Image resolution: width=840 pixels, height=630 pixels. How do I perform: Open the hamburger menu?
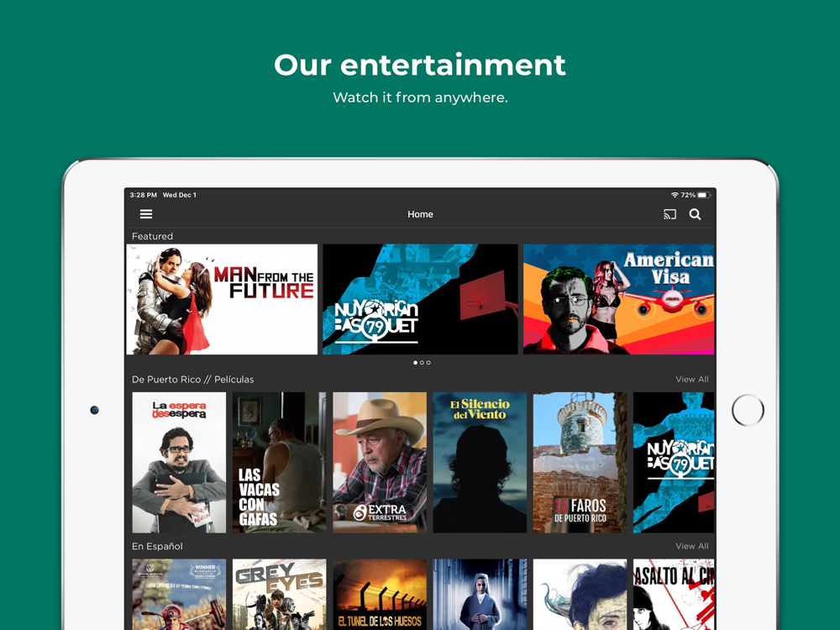[146, 214]
